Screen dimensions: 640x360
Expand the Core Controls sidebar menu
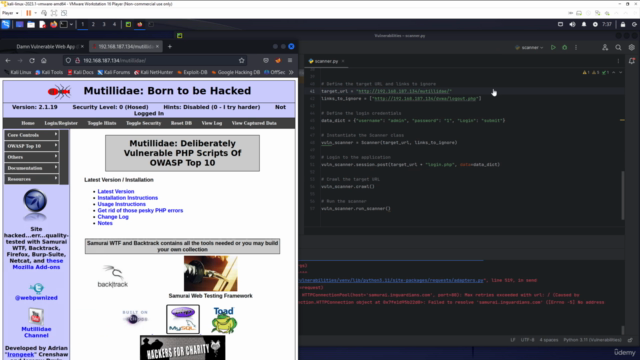32,135
